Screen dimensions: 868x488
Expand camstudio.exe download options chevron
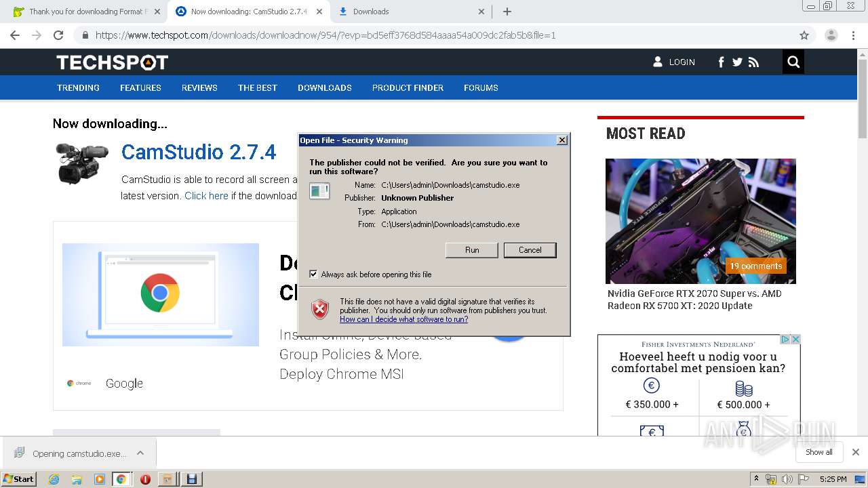coord(140,453)
